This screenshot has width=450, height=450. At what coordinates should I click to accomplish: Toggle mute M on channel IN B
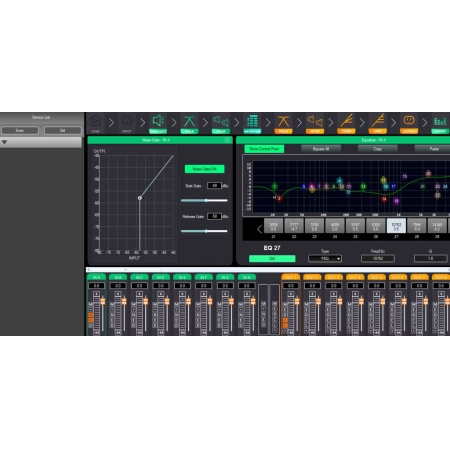[112, 304]
